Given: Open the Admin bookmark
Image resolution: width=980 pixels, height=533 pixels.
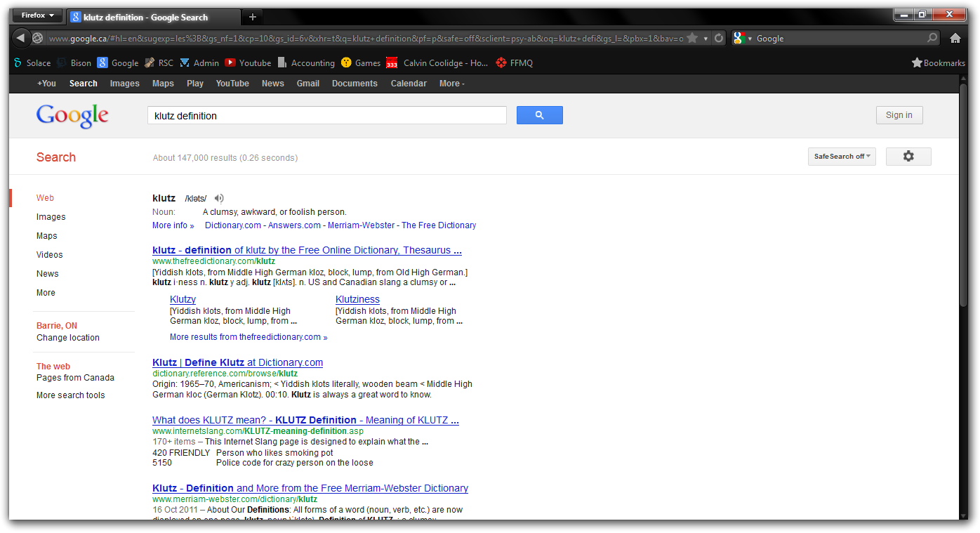Looking at the screenshot, I should 199,63.
